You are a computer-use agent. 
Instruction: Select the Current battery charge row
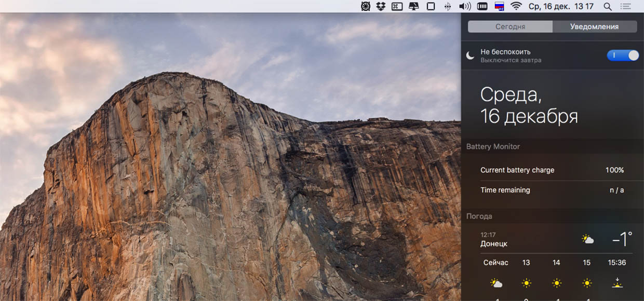(553, 170)
